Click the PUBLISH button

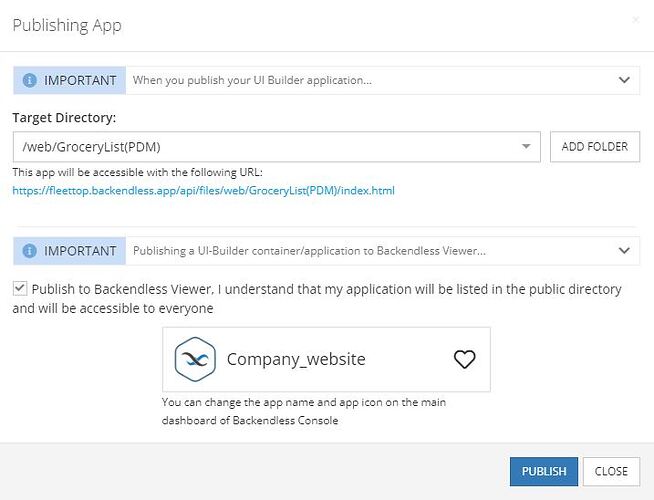pos(544,472)
